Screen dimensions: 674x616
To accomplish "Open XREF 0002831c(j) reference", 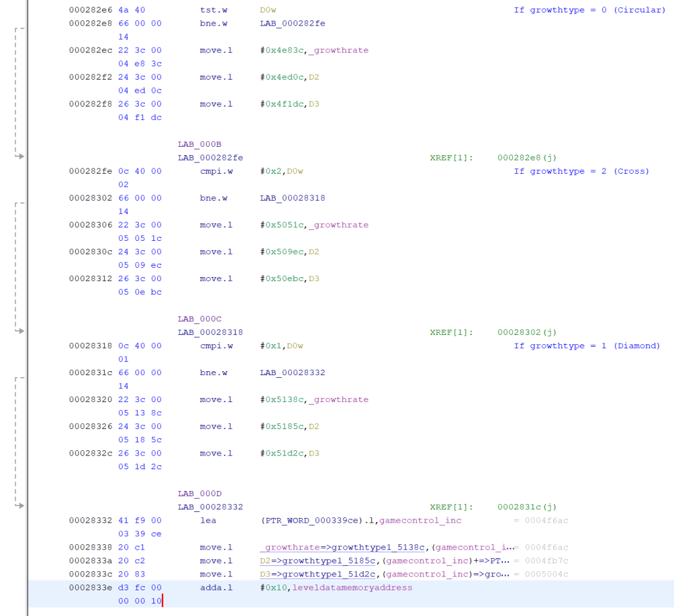I will (x=527, y=507).
